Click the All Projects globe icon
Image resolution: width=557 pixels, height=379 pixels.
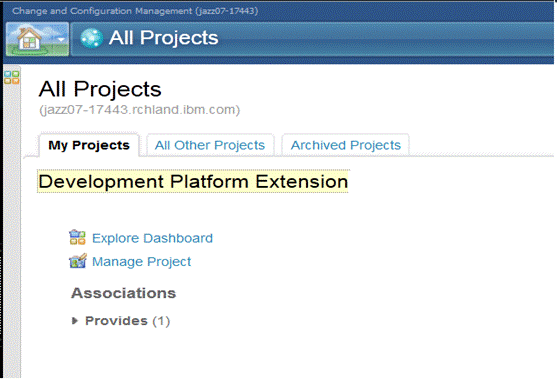pyautogui.click(x=92, y=38)
